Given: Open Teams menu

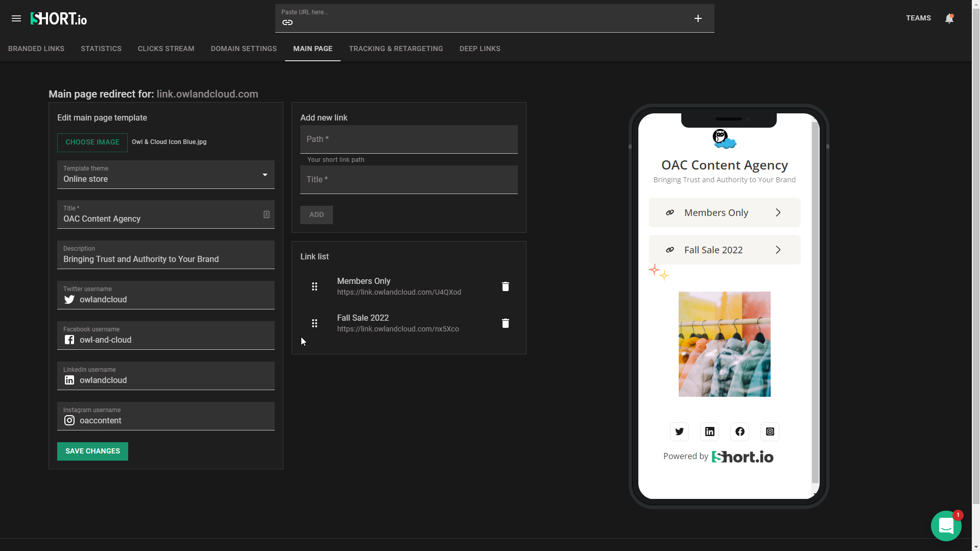Looking at the screenshot, I should 918,18.
